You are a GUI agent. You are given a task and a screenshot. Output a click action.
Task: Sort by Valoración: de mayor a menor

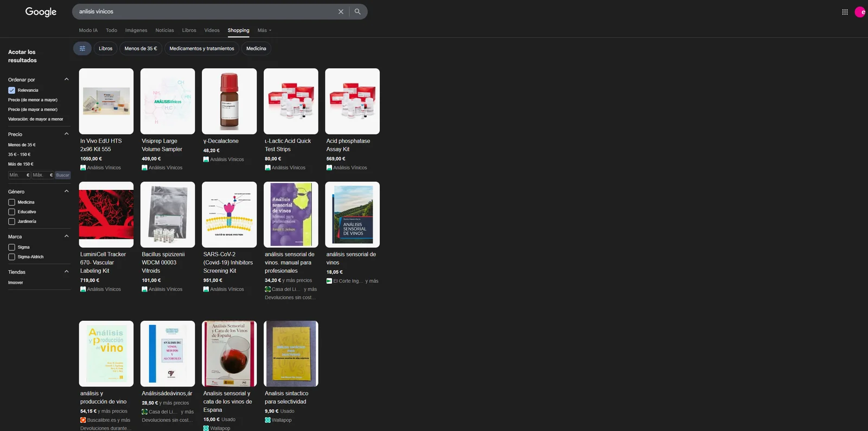[x=35, y=119]
